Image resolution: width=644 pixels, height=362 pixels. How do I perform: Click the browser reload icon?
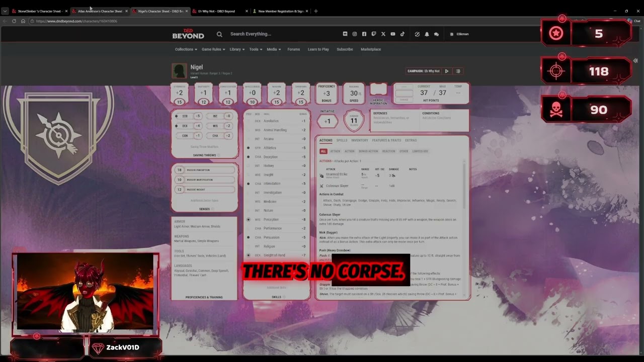(x=14, y=21)
